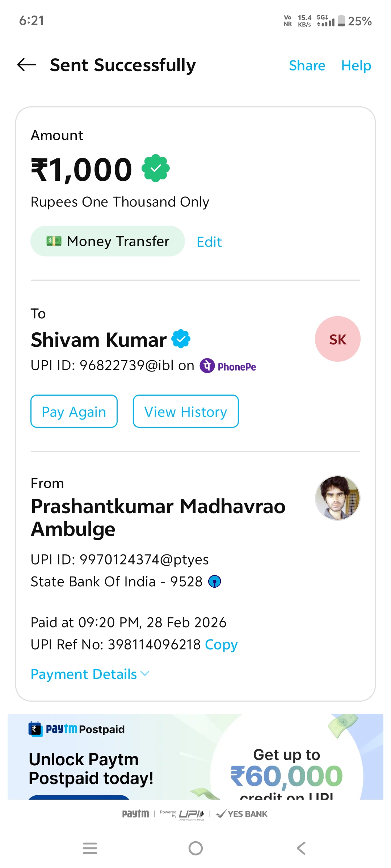Tap the blue verified badge beside Shivam Kumar

(x=181, y=339)
